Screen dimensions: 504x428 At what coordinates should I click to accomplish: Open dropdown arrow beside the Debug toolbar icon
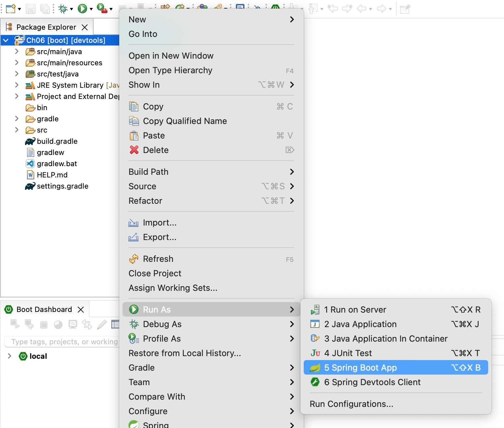click(x=71, y=9)
